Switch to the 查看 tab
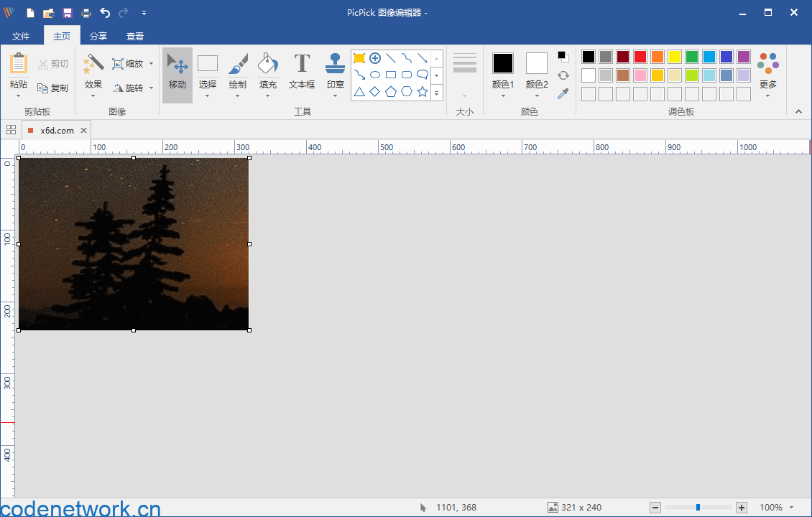Image resolution: width=812 pixels, height=517 pixels. [x=135, y=36]
